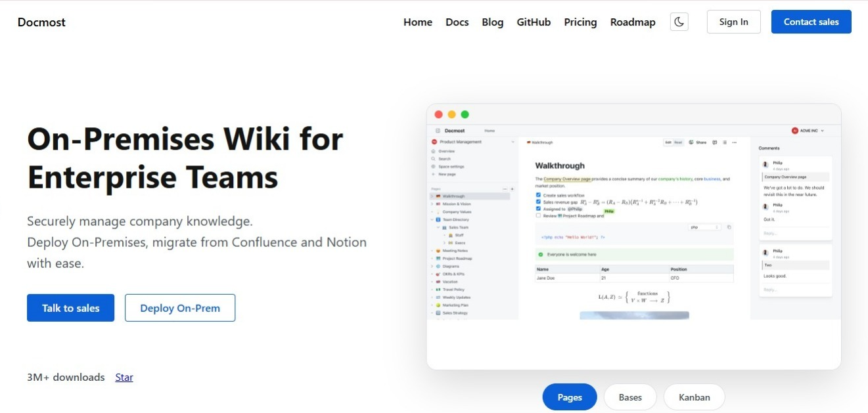Click the green check icon in the callout
Screen dimensions: 868x413
tap(541, 254)
